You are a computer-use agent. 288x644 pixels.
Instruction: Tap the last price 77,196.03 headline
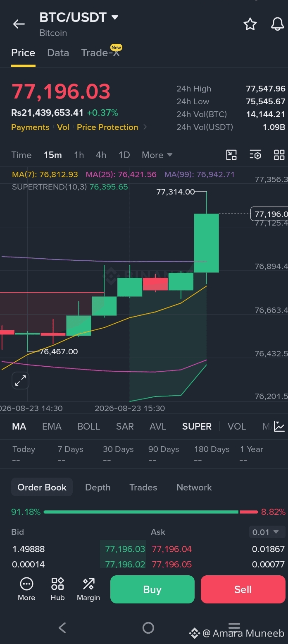[x=61, y=91]
